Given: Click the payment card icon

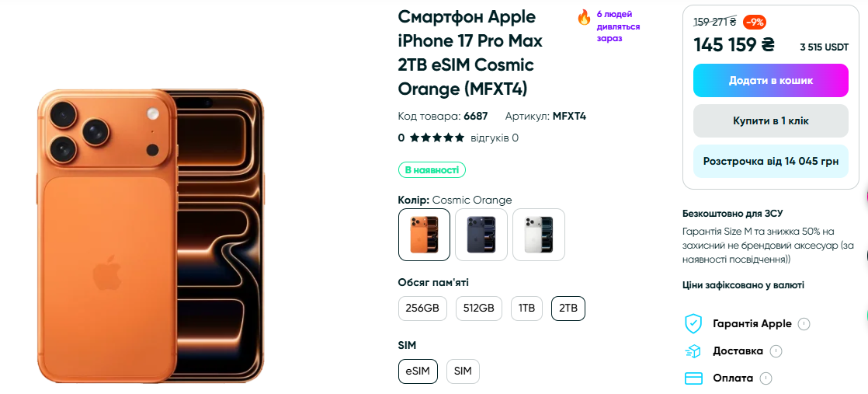Looking at the screenshot, I should (x=693, y=378).
